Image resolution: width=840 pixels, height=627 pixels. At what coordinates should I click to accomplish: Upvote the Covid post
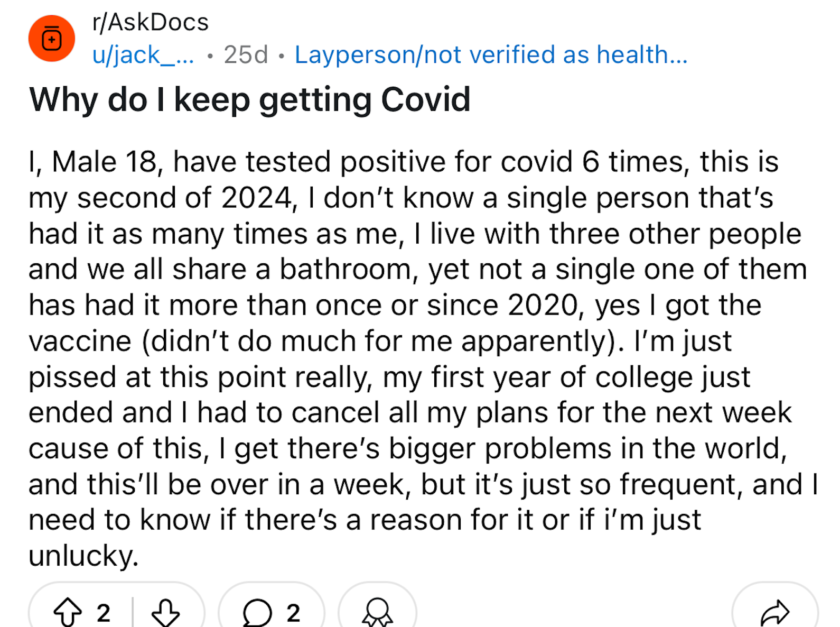(68, 612)
